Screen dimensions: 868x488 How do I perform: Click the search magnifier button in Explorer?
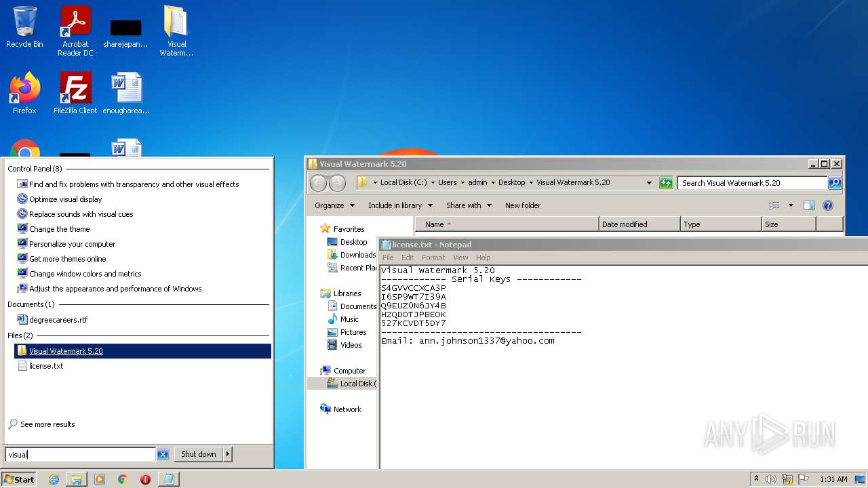(x=835, y=183)
